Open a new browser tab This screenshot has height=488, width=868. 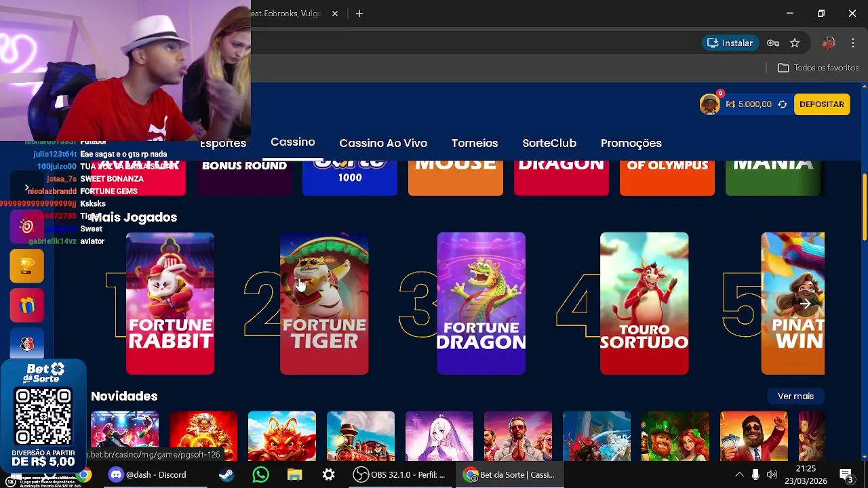click(x=359, y=14)
